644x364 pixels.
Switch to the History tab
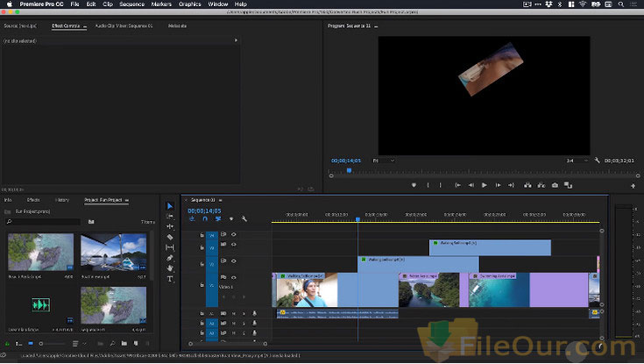pyautogui.click(x=62, y=200)
